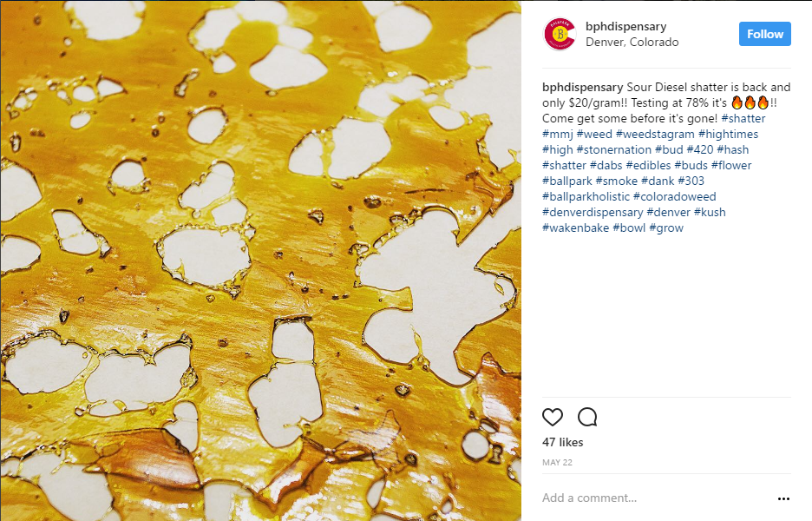This screenshot has height=521, width=812.
Task: Open the #coloradoweed hashtag
Action: click(x=674, y=197)
